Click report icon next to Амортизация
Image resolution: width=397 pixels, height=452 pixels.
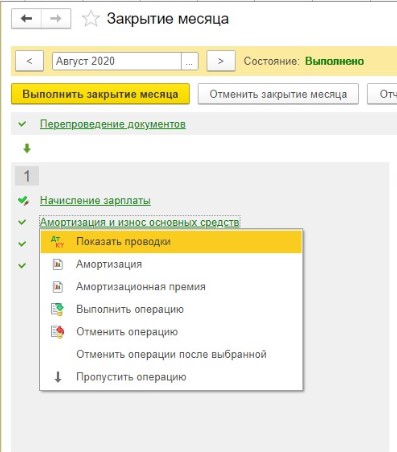pyautogui.click(x=58, y=264)
